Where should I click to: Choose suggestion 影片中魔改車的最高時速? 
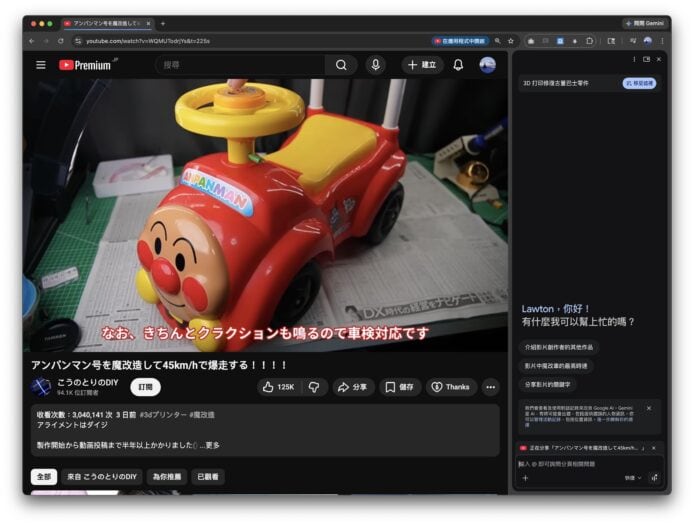(x=556, y=366)
